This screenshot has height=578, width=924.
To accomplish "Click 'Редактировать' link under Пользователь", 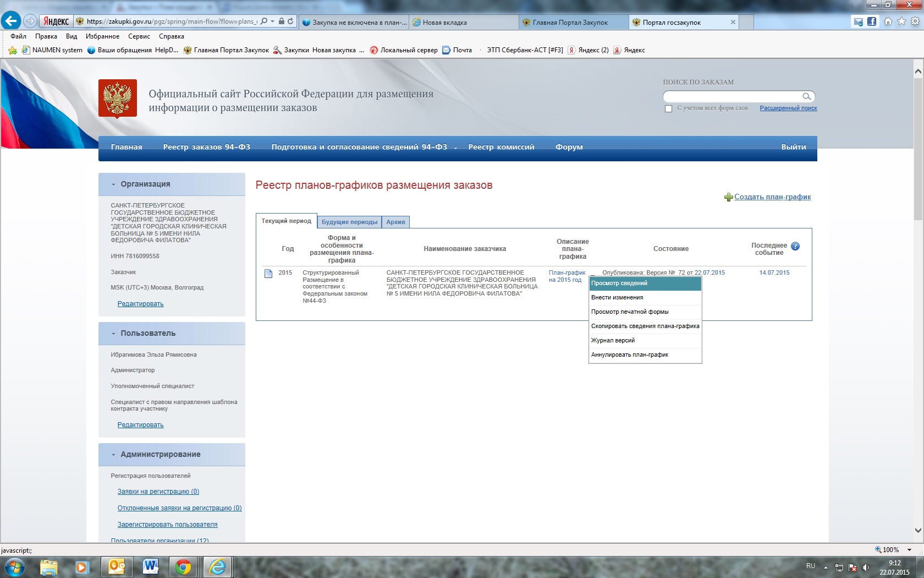I will pos(140,425).
